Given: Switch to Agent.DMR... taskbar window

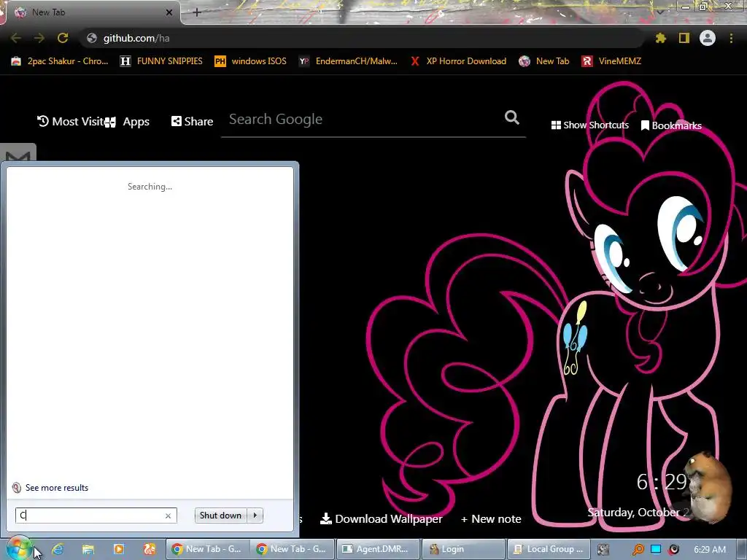Looking at the screenshot, I should coord(378,549).
